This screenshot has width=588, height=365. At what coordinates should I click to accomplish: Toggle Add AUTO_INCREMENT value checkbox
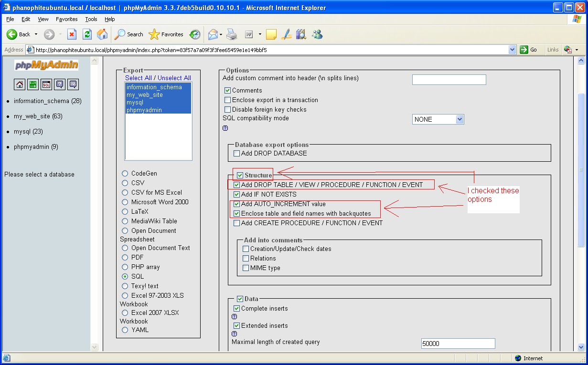pos(237,204)
